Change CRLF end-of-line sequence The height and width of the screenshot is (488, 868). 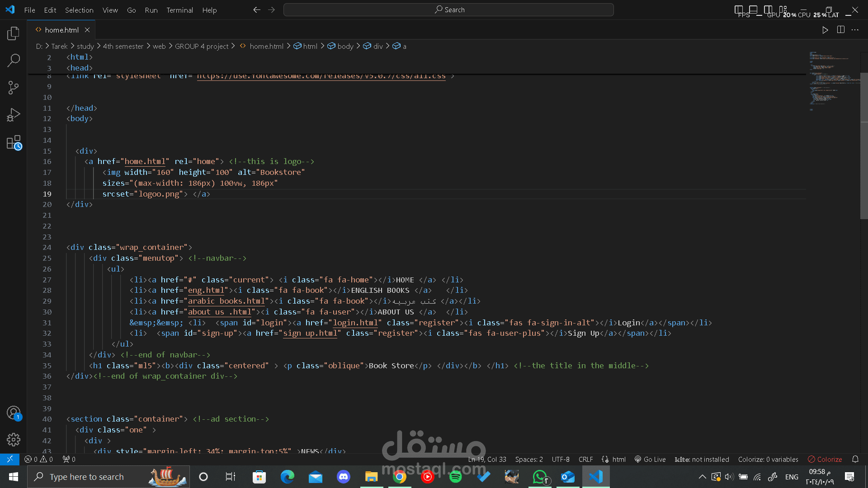tap(585, 459)
